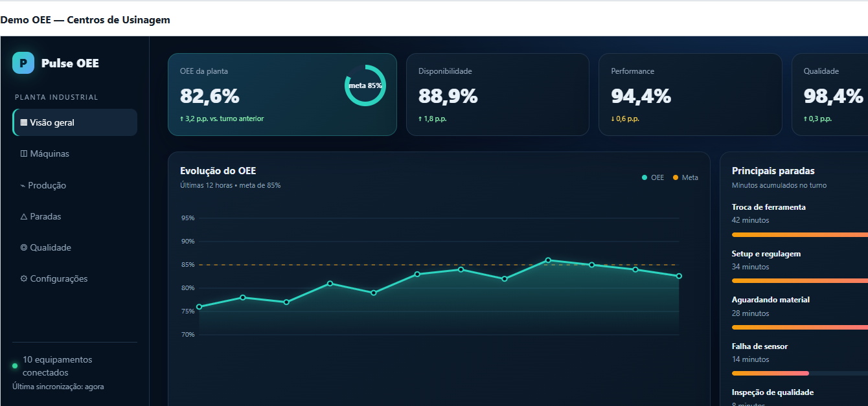Click the Configurações gear icon
The width and height of the screenshot is (868, 406).
[24, 278]
